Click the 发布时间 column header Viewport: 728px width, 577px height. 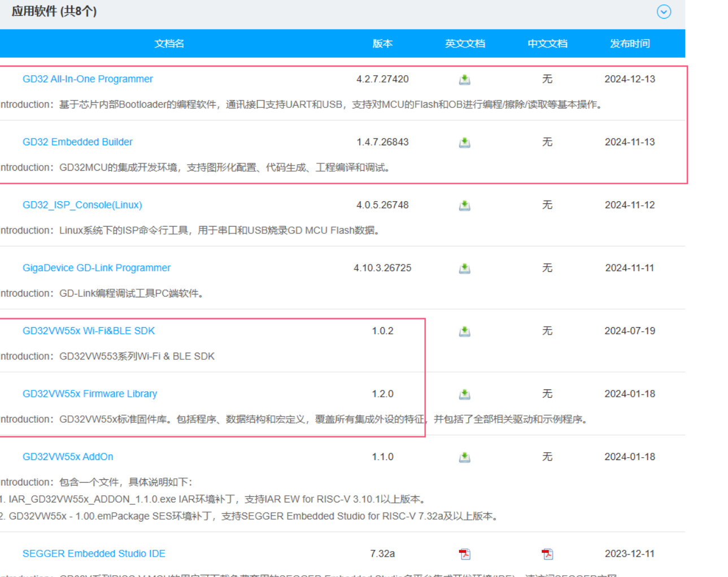pos(629,44)
